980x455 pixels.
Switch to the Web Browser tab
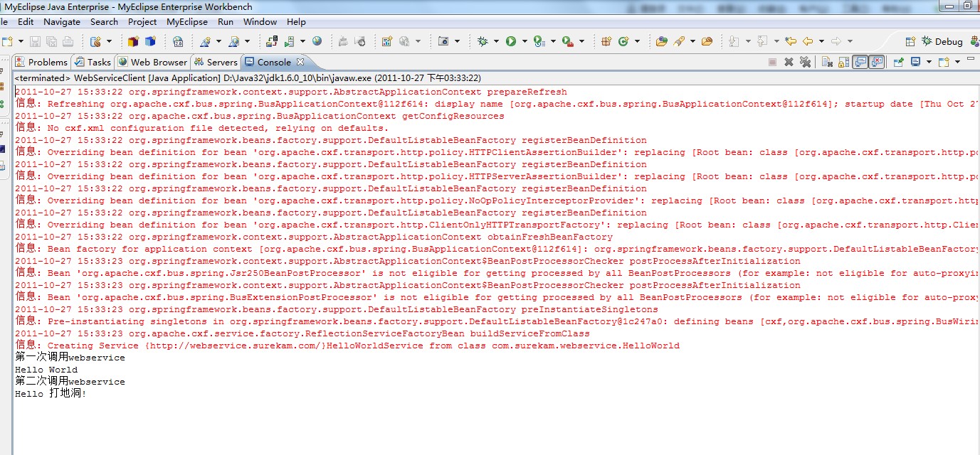(x=152, y=62)
